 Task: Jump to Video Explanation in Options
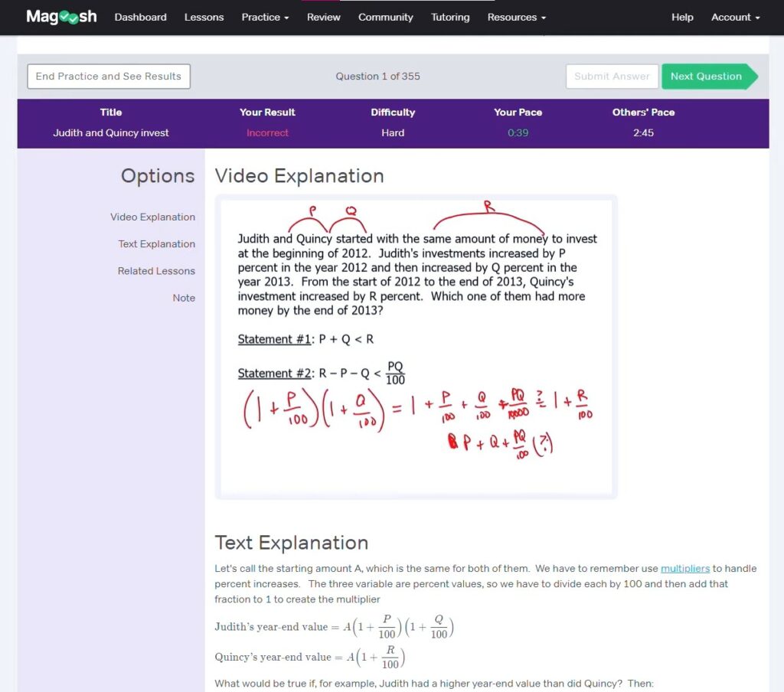click(x=152, y=217)
